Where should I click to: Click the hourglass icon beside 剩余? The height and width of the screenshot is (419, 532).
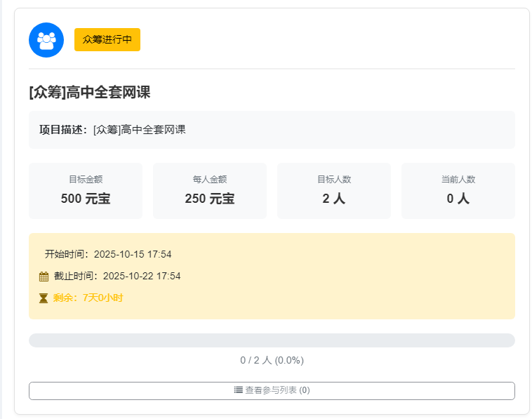(x=44, y=298)
